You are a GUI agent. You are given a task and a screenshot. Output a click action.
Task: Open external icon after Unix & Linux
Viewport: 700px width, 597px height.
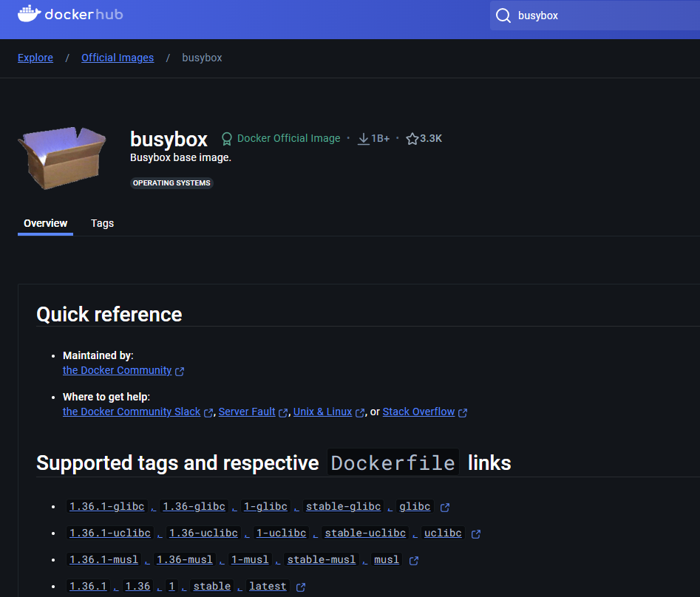click(360, 413)
